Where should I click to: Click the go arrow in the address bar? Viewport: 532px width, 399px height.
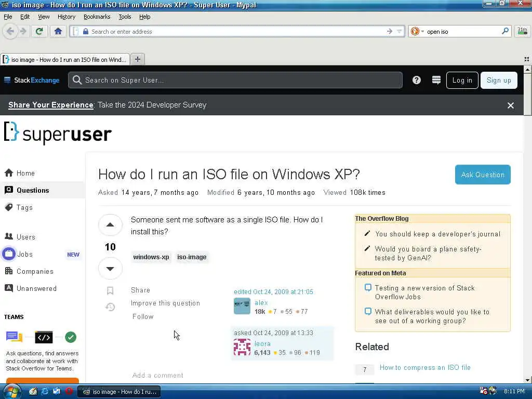coord(390,32)
